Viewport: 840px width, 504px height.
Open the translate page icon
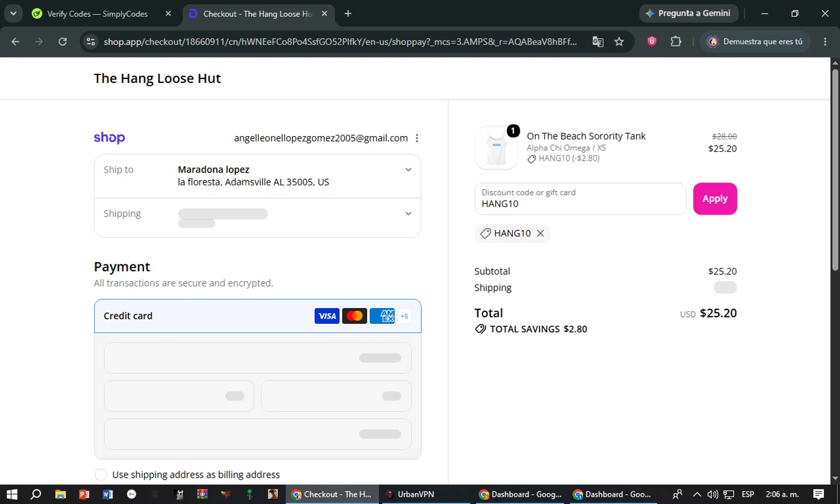pyautogui.click(x=598, y=41)
